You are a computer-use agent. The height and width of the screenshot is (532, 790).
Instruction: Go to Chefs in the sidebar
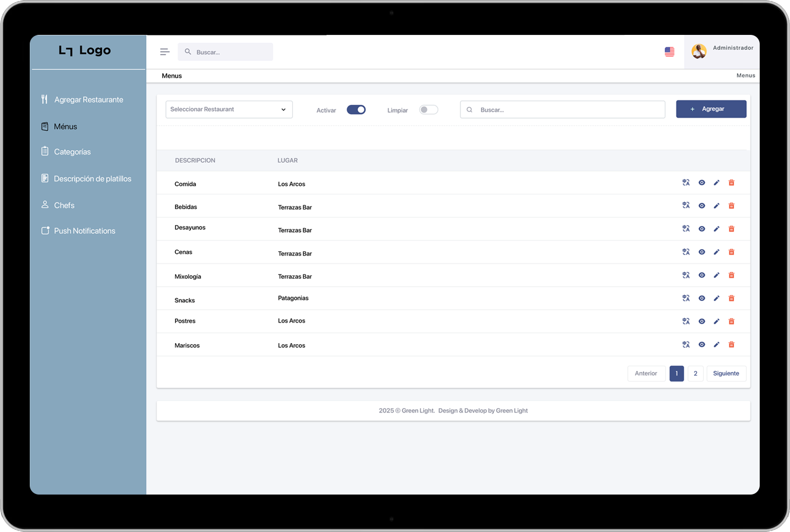click(64, 205)
